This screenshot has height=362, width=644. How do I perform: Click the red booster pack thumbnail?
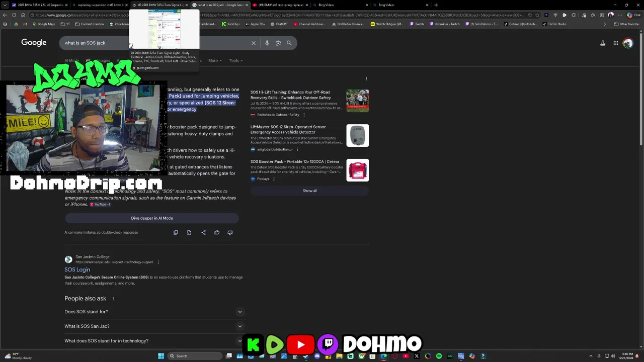pos(358,170)
